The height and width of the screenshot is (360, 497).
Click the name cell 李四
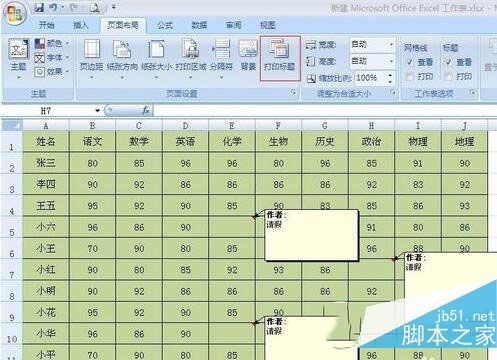(x=46, y=184)
